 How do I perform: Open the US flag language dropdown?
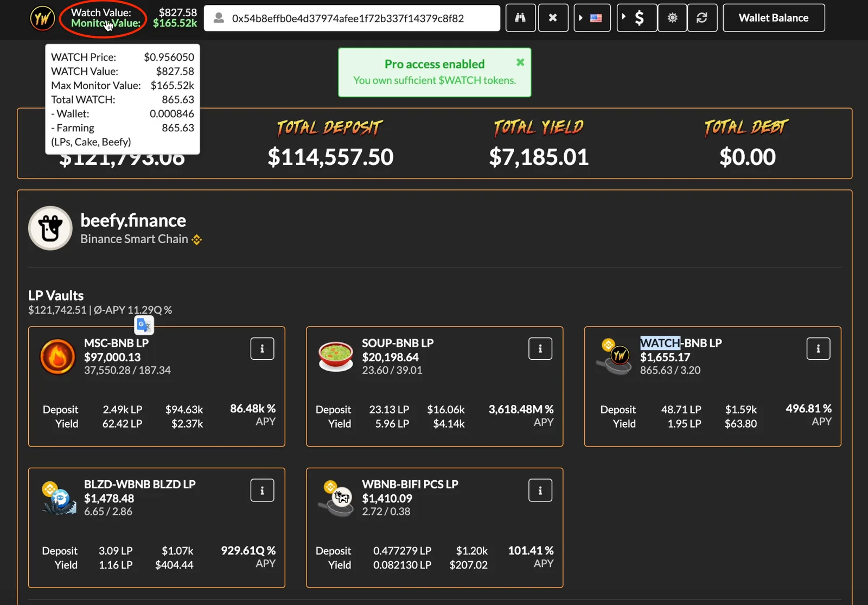point(592,18)
